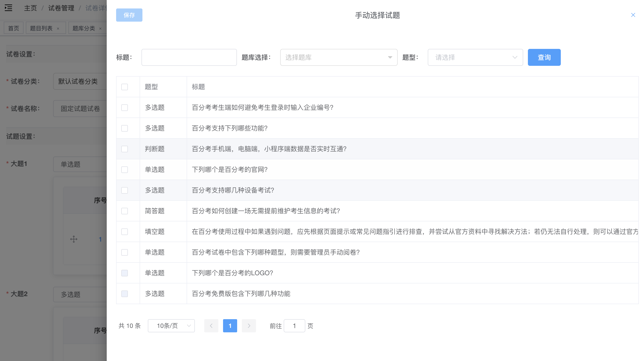Screen dimensions: 644x361
Task: Click the previous page arrow in pagination
Action: click(x=211, y=326)
